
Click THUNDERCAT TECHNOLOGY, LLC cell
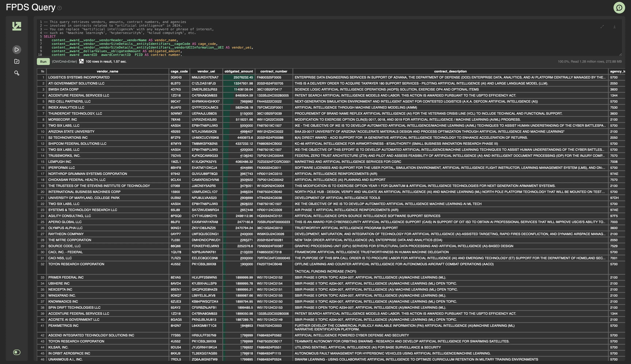(108, 114)
